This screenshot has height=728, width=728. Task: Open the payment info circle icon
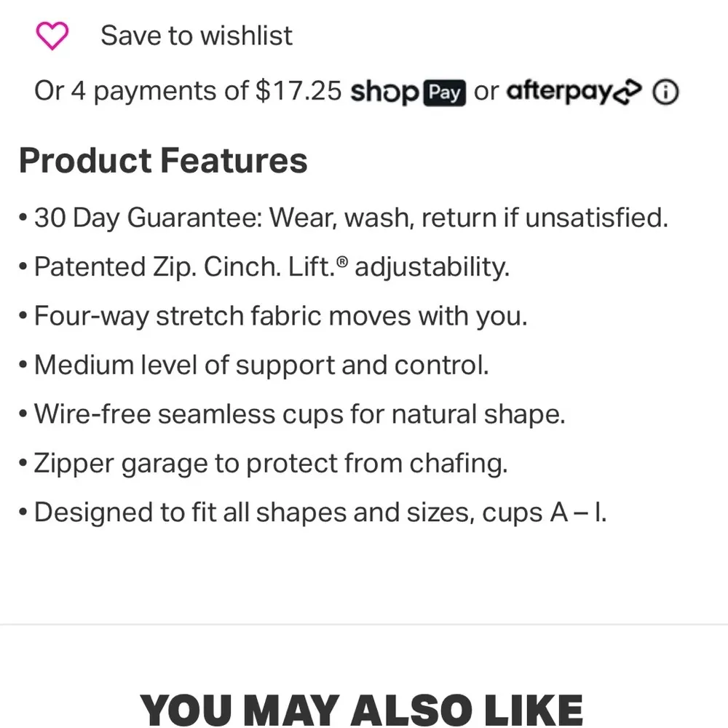[x=665, y=92]
